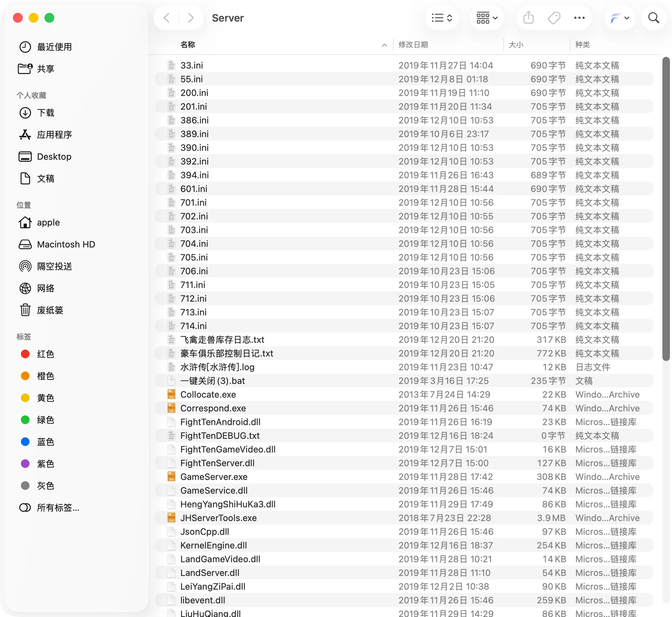Open the list view style dropdown
672x617 pixels.
tap(442, 18)
